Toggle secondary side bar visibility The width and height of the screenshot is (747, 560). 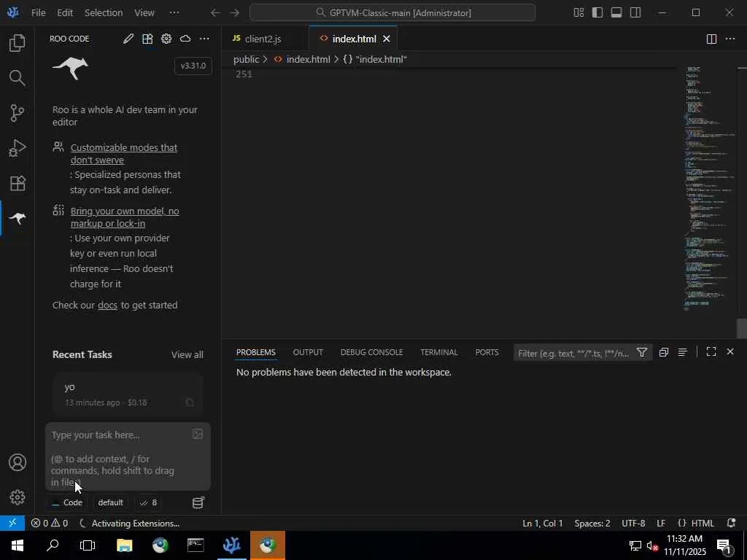click(635, 13)
